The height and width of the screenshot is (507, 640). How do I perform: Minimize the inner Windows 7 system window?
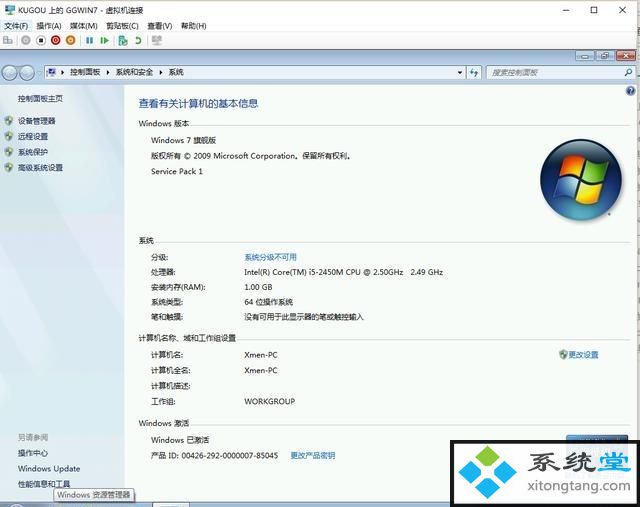pyautogui.click(x=584, y=56)
